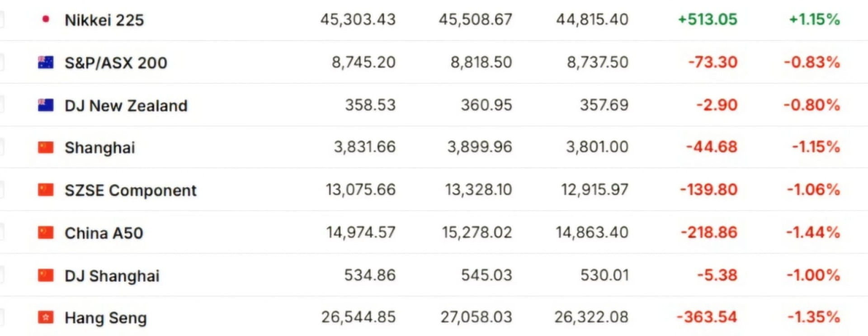View the SZSE Component index details
868x336 pixels.
point(130,191)
